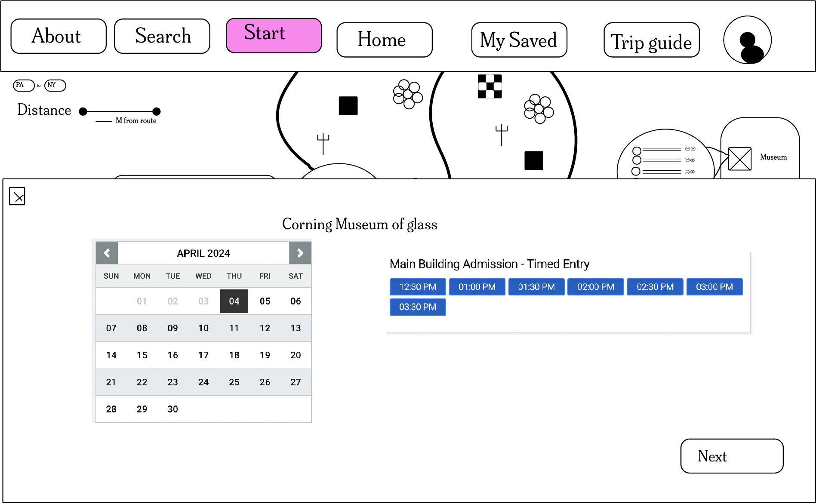The image size is (816, 504).
Task: Open the user profile avatar icon
Action: click(x=747, y=40)
